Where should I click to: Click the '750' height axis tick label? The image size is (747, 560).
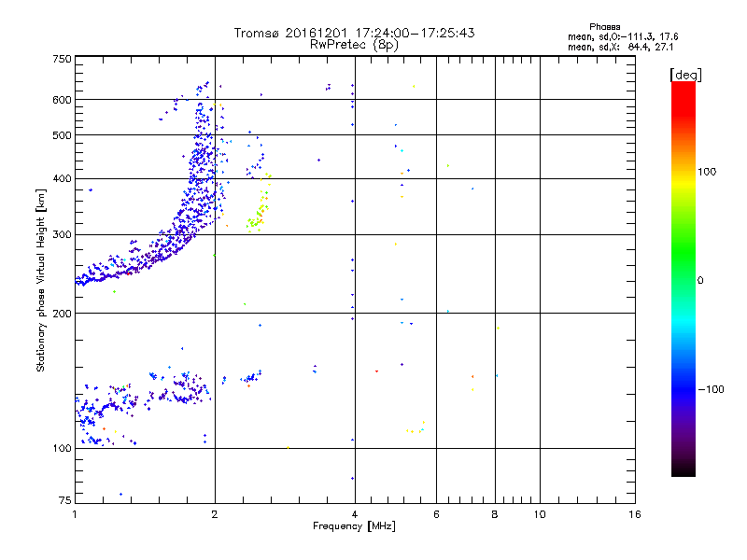pos(62,59)
